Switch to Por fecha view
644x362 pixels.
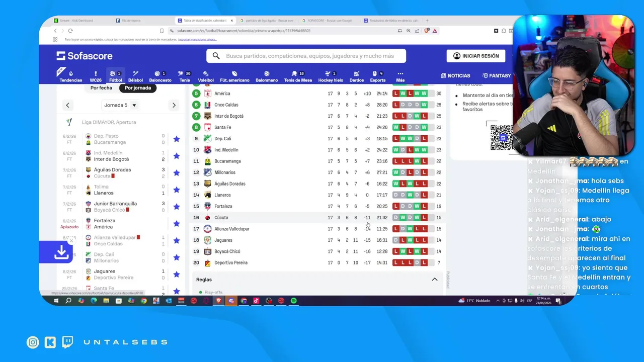coord(101,88)
